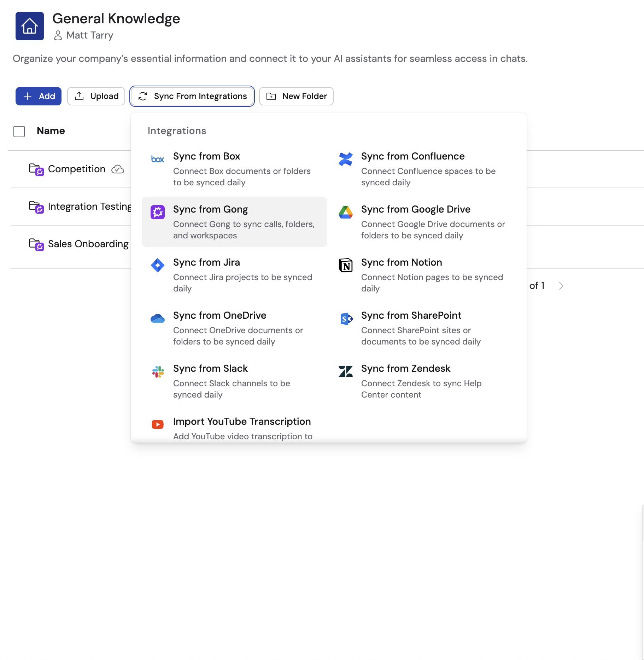Toggle the select-all checkbox next to Name
Viewport: 644px width, 660px height.
click(19, 131)
